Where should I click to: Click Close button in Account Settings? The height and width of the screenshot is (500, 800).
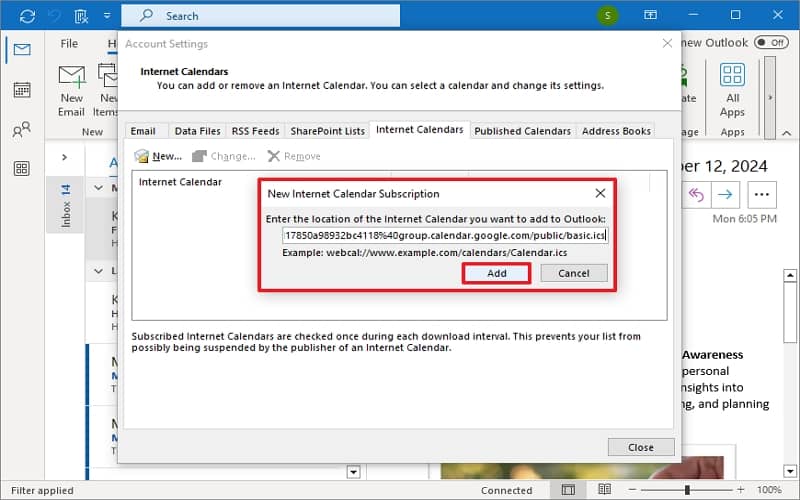641,447
